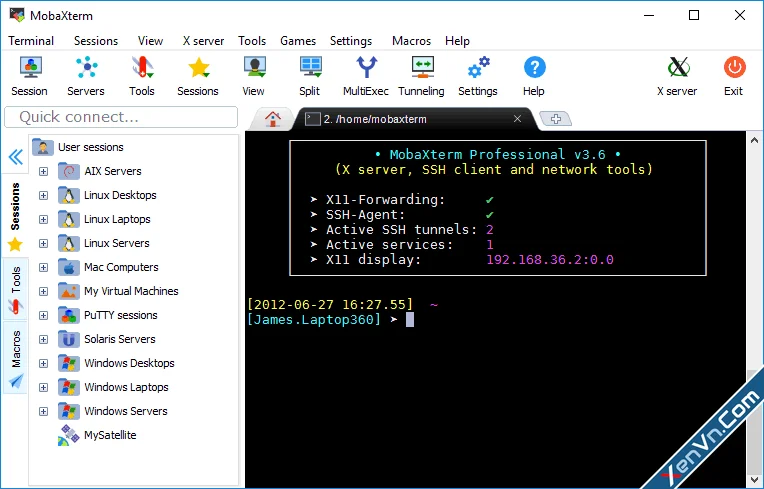Screen dimensions: 764x489
Task: Open the X server menu
Action: pos(203,41)
